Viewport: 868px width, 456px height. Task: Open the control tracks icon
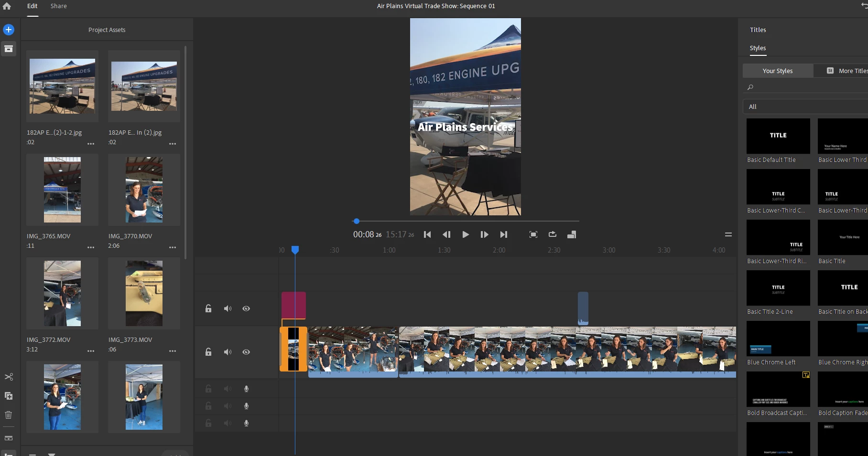(x=9, y=438)
